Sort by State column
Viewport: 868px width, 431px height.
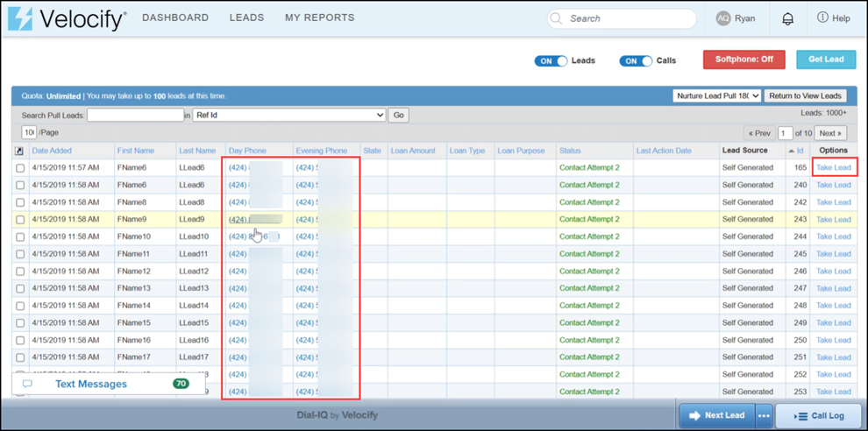pyautogui.click(x=372, y=151)
